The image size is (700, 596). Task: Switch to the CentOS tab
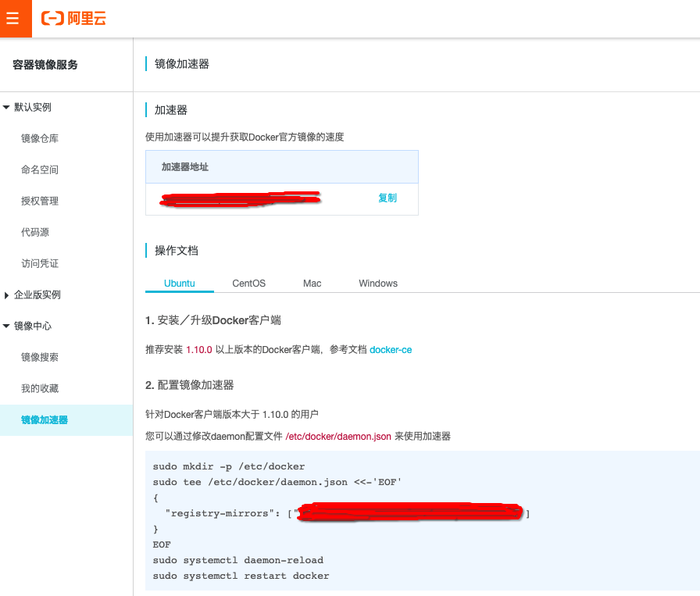[248, 283]
